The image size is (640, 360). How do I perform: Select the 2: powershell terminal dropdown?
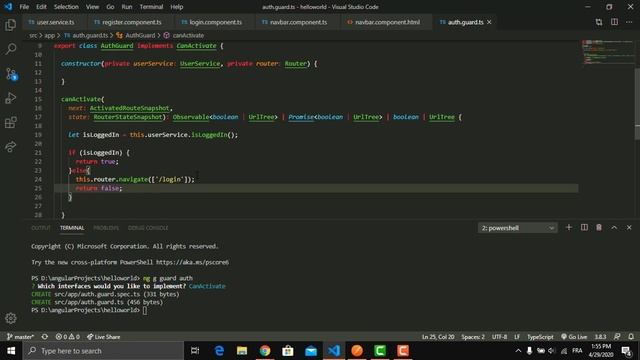click(x=517, y=228)
